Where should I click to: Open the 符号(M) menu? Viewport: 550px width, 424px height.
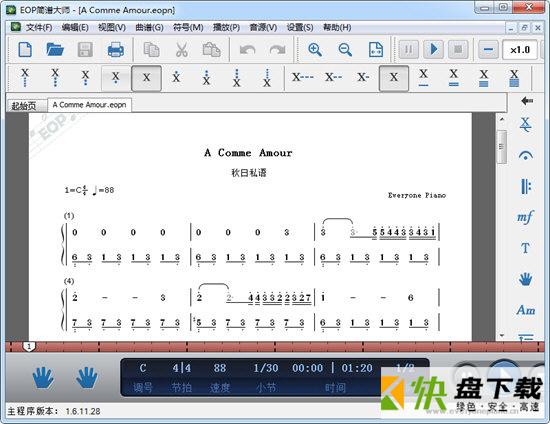point(188,27)
